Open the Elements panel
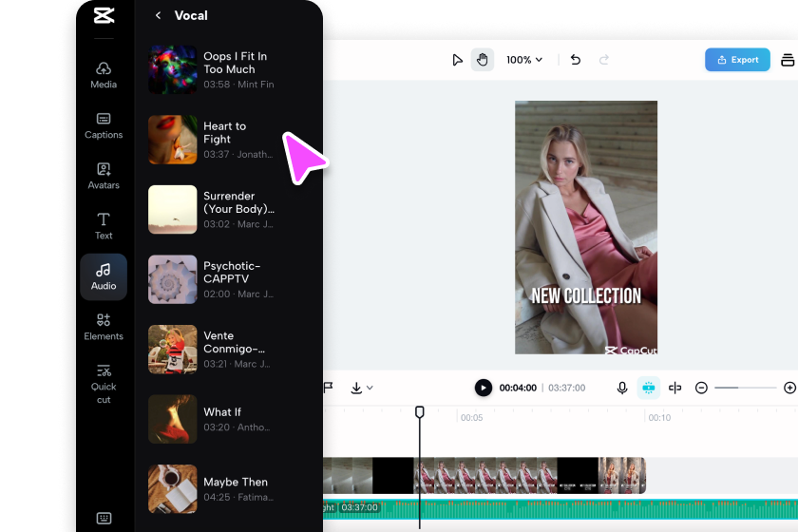798x532 pixels. (x=104, y=328)
